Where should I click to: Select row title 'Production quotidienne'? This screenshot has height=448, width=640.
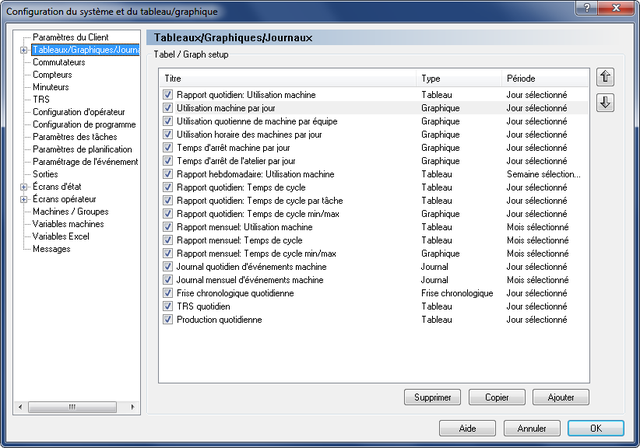[x=219, y=319]
